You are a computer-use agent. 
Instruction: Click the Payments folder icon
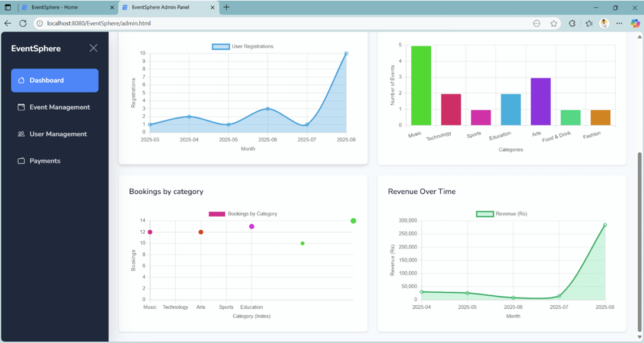(x=21, y=161)
